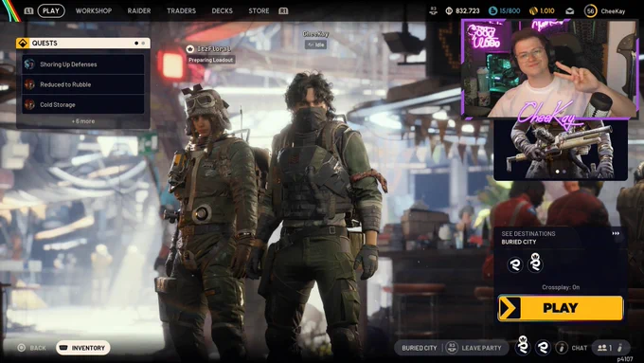Expand quest list with '+6 more'
Screen dimensions: 644x363
[x=83, y=121]
